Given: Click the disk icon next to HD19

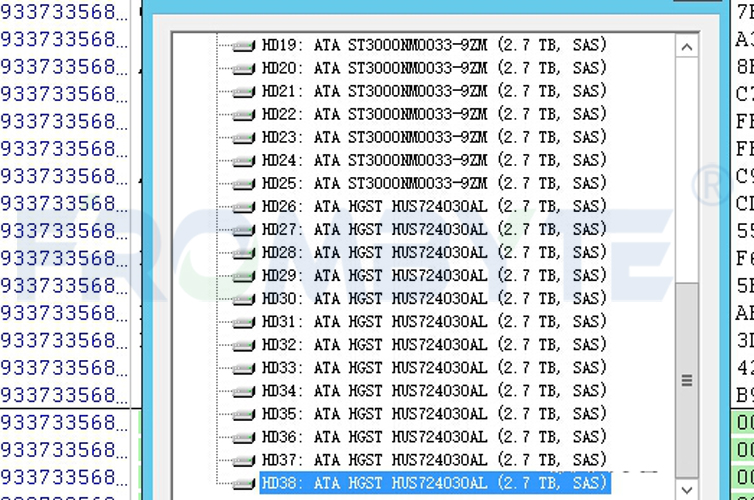Looking at the screenshot, I should (244, 46).
